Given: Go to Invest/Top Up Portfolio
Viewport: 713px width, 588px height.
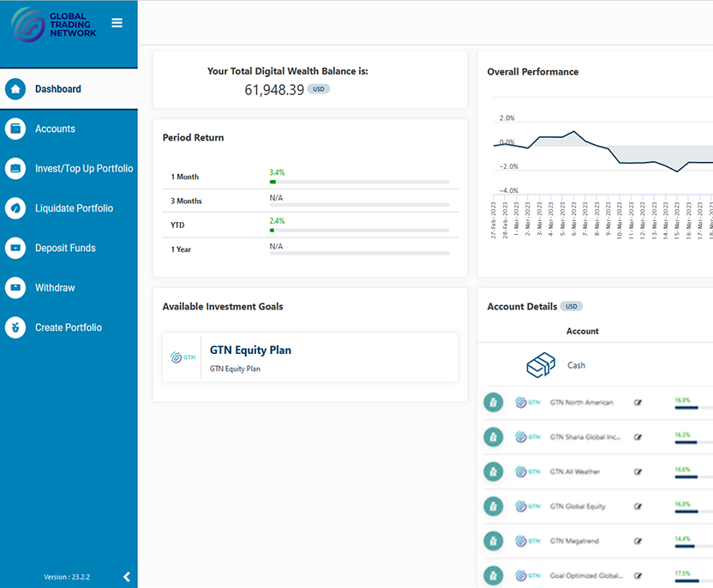Looking at the screenshot, I should click(69, 168).
